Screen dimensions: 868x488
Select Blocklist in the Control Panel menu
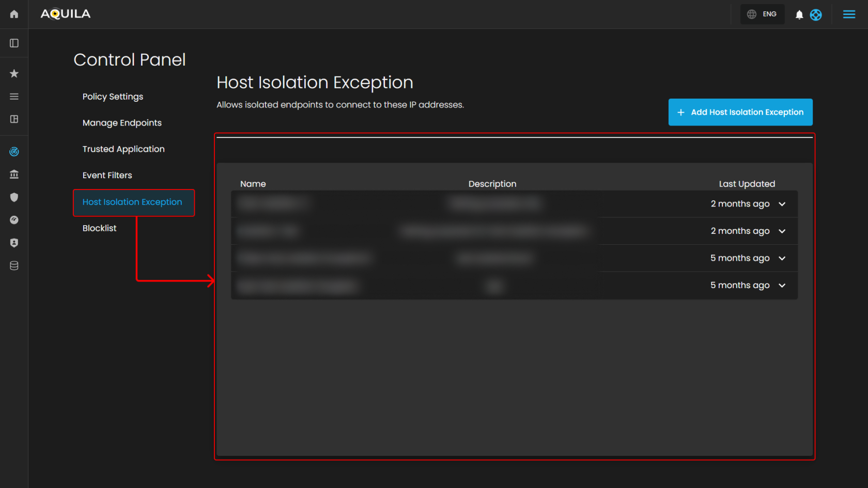coord(99,228)
